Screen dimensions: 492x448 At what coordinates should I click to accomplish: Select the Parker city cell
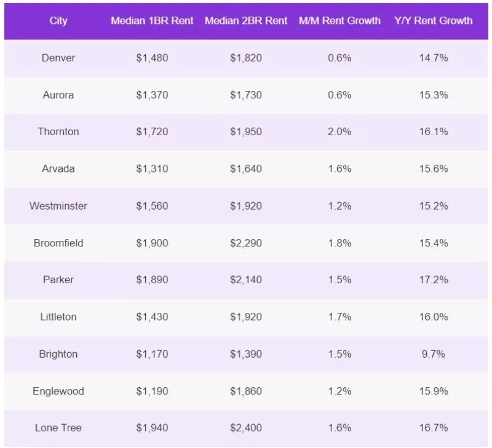pyautogui.click(x=58, y=280)
